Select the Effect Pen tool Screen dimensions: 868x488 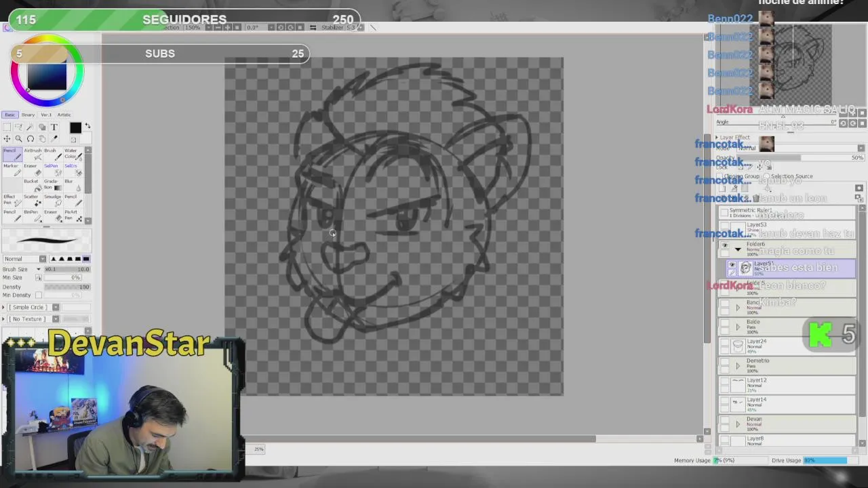12,201
